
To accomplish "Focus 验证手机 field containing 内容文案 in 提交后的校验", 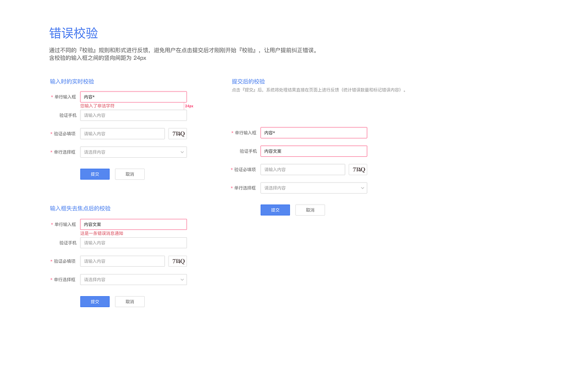I will click(x=313, y=151).
